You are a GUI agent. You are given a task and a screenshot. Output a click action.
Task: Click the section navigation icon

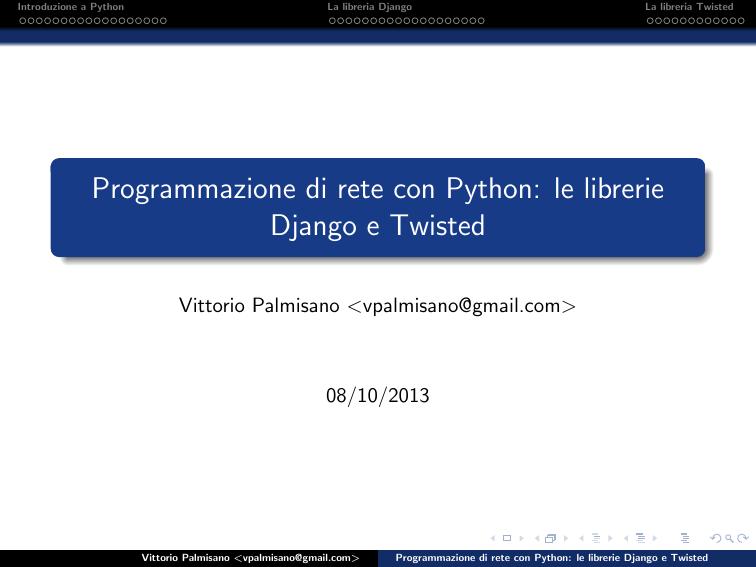coord(640,538)
